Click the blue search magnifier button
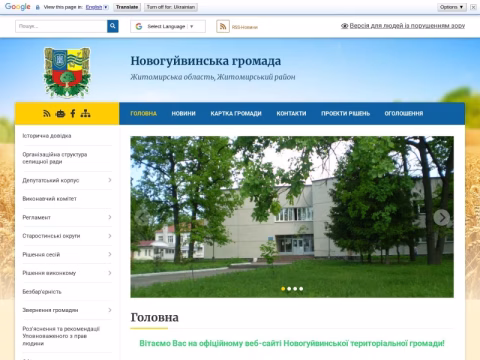 [113, 26]
